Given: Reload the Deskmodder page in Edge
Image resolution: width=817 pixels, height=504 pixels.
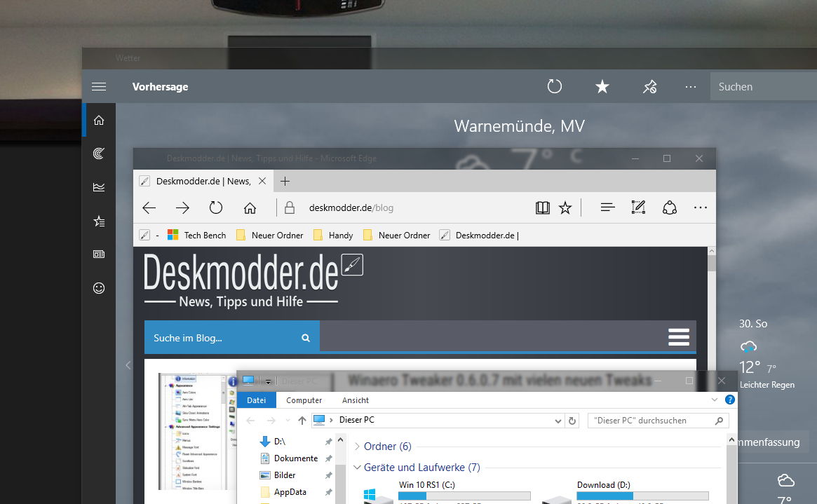Looking at the screenshot, I should (216, 207).
